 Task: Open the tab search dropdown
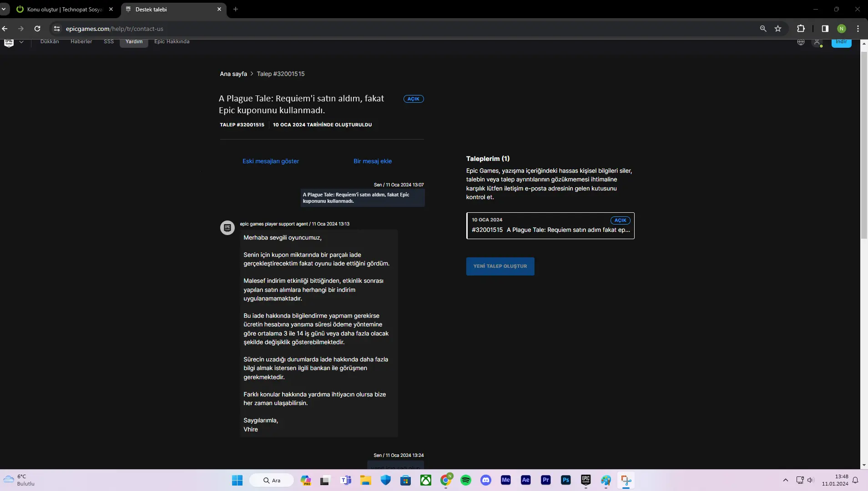click(4, 9)
